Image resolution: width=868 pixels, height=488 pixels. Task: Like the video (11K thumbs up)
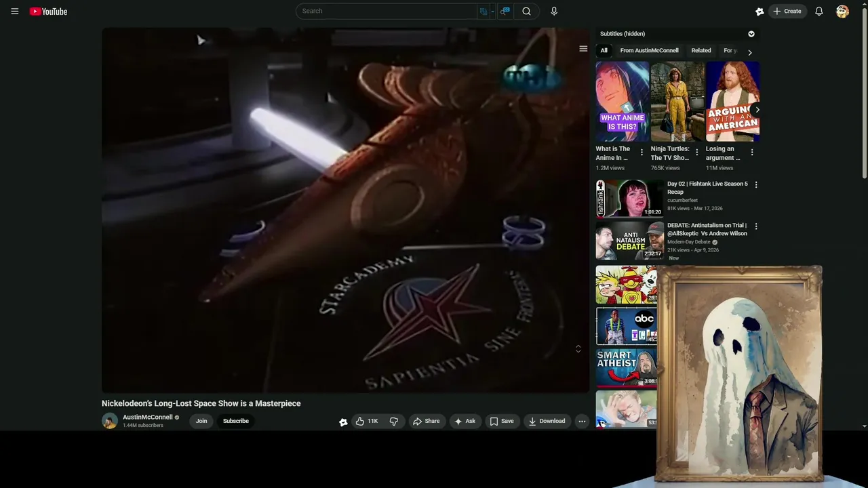point(368,421)
